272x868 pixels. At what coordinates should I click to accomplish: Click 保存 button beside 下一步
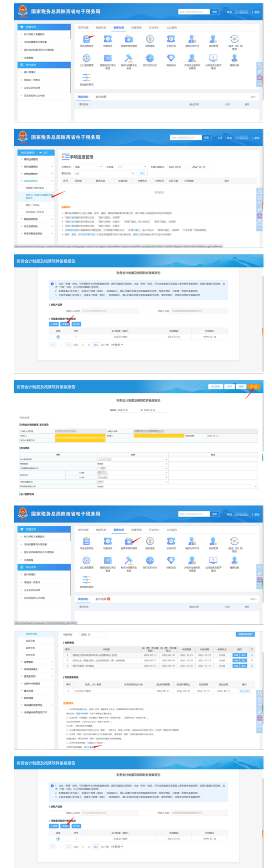pyautogui.click(x=230, y=386)
